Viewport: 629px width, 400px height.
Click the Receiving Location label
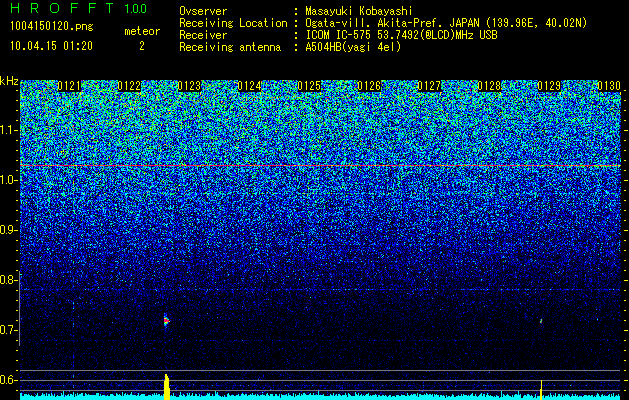click(233, 23)
